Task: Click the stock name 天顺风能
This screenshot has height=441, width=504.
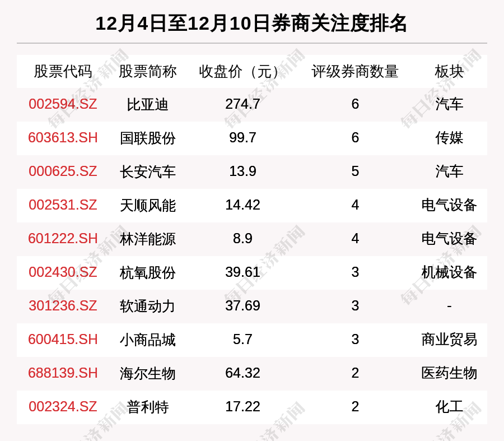Action: tap(147, 205)
